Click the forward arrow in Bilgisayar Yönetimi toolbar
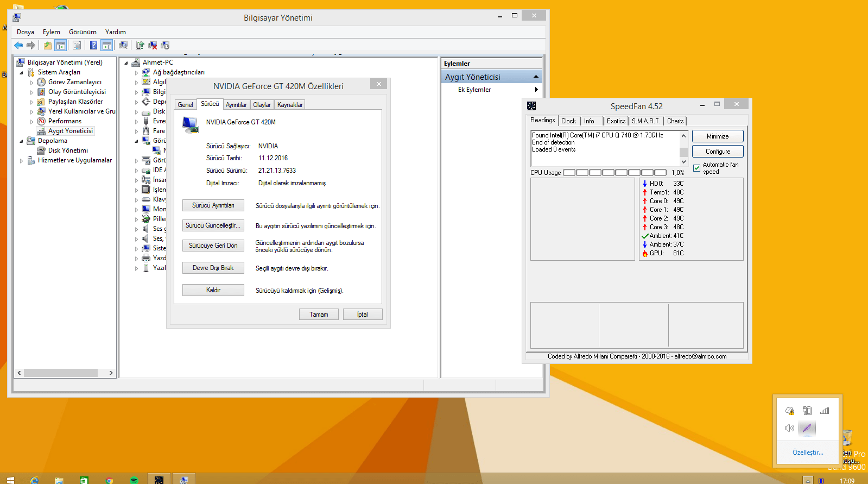This screenshot has width=868, height=484. 31,45
